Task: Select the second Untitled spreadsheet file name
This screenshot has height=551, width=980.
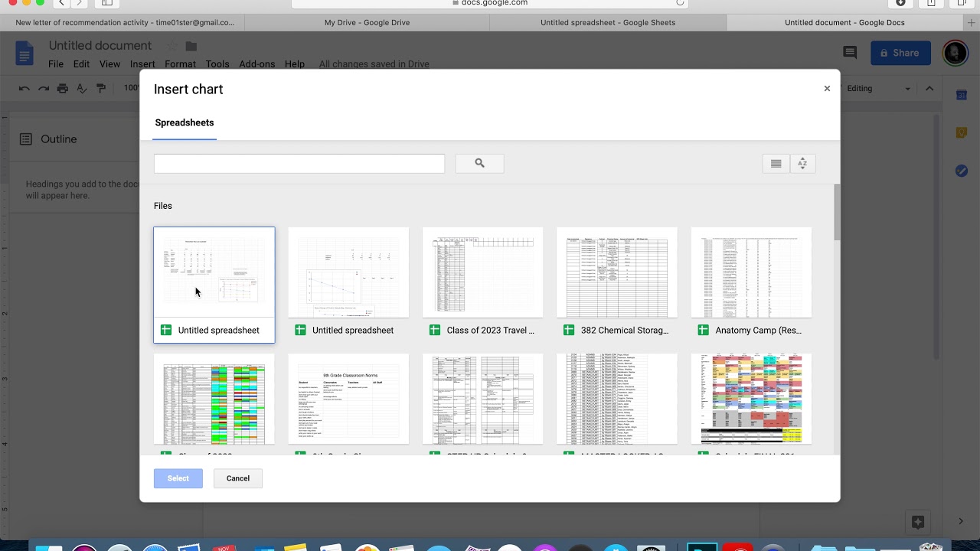Action: tap(353, 331)
